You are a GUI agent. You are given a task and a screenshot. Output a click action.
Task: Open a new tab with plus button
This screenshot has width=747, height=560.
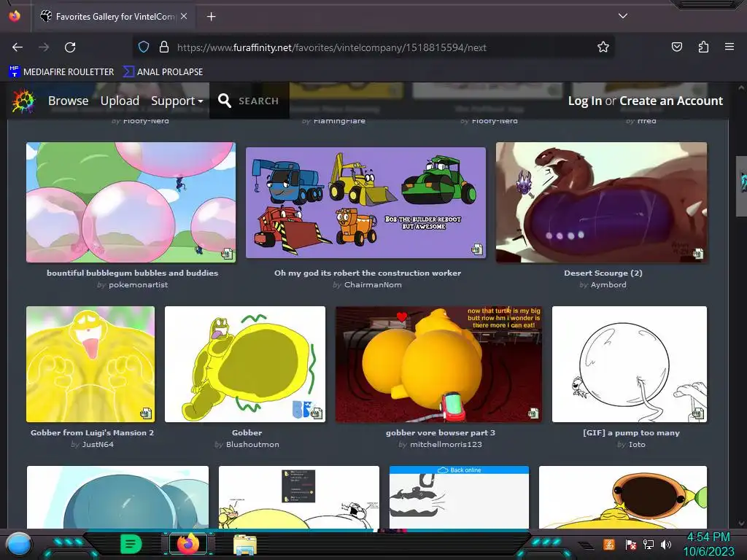coord(211,17)
